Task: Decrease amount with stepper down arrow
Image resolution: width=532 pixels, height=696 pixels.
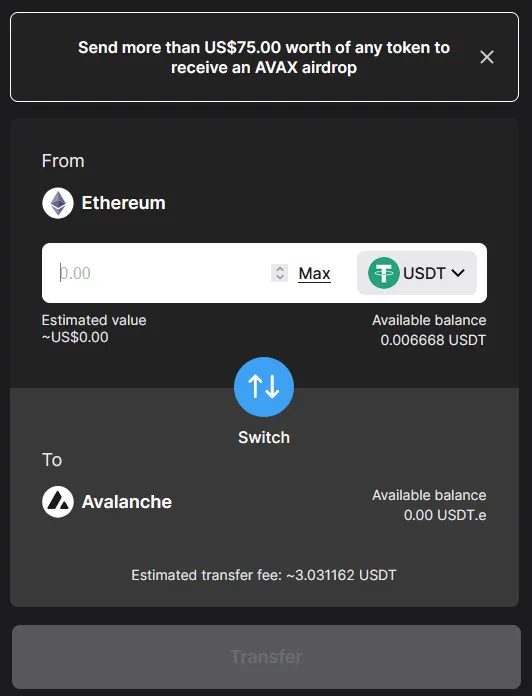Action: tap(280, 277)
